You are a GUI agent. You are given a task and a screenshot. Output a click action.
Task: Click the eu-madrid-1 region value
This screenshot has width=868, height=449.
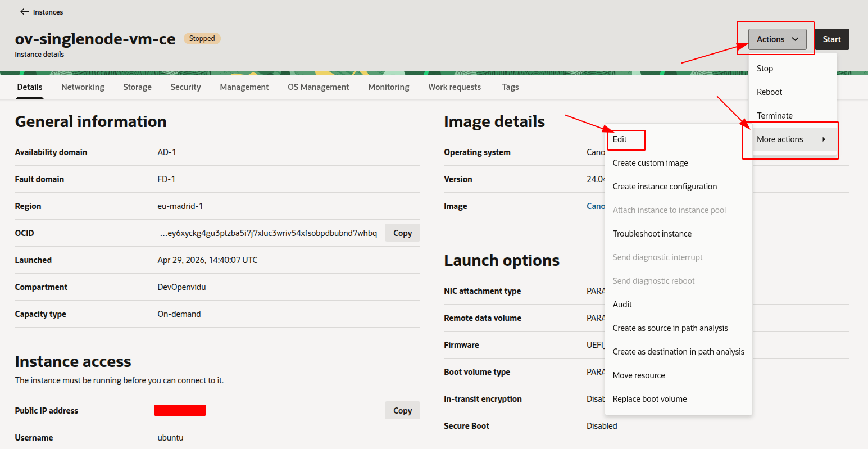pyautogui.click(x=180, y=206)
